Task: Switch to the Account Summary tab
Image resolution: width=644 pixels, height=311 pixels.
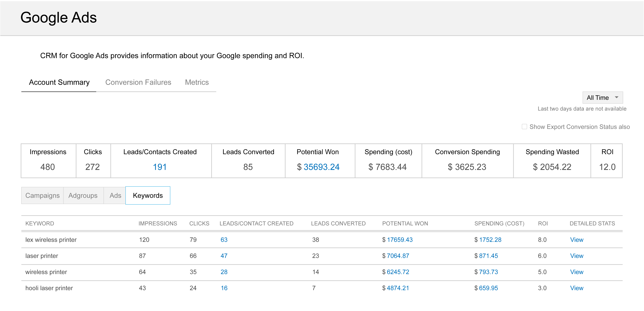Action: pos(59,82)
